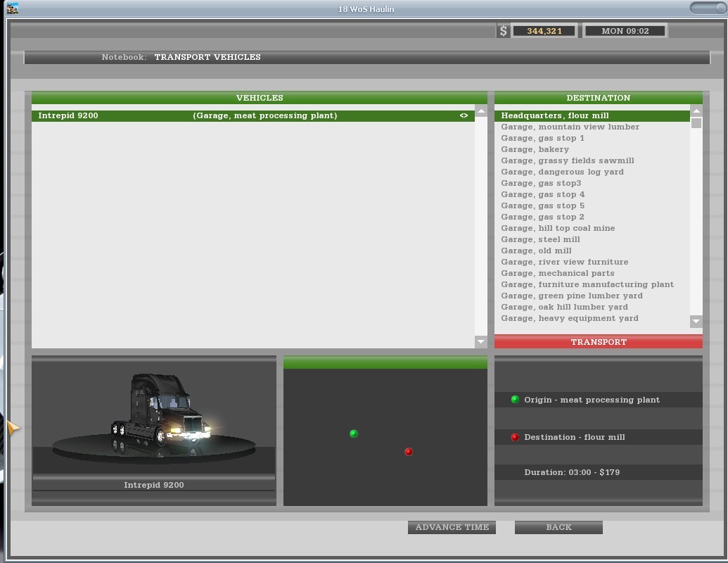
Task: Click the dollar sign money icon
Action: pyautogui.click(x=503, y=31)
